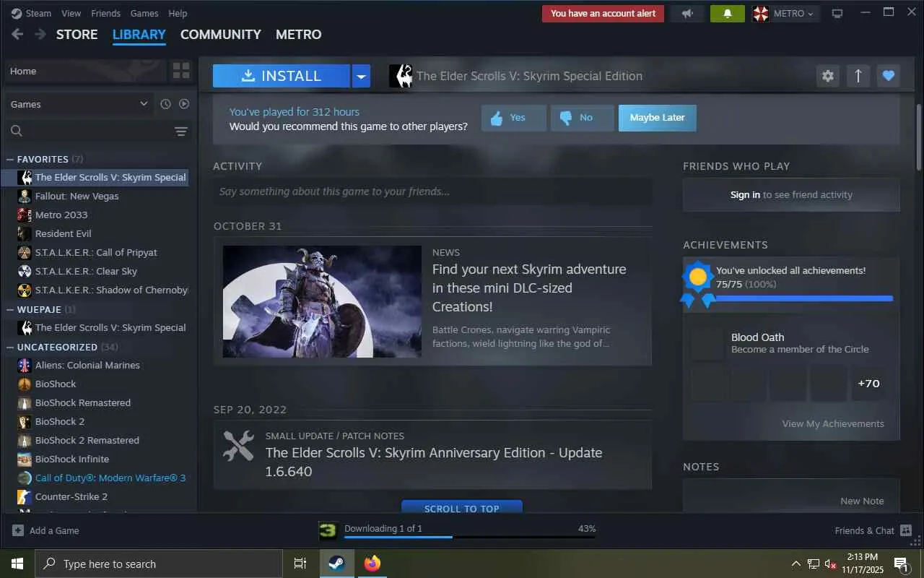Screen dimensions: 924x578
Task: Toggle sort by recent activity clock icon
Action: 165,104
